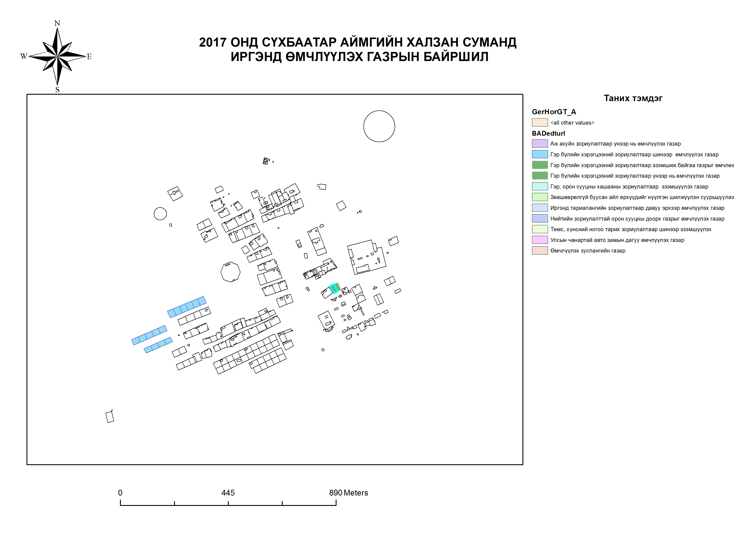Click the light green 'Зөвшөөрөлгүй буусан айл' swatch
756x535 pixels.
(x=540, y=197)
